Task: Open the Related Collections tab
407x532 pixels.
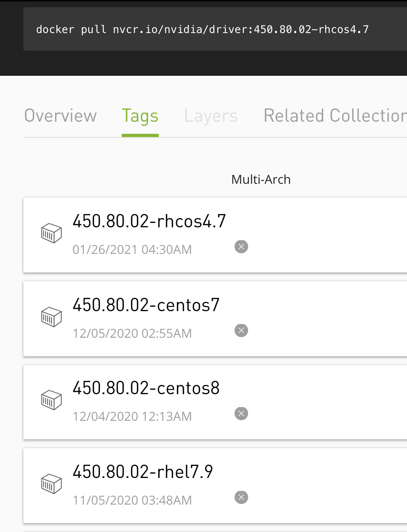Action: click(x=334, y=116)
